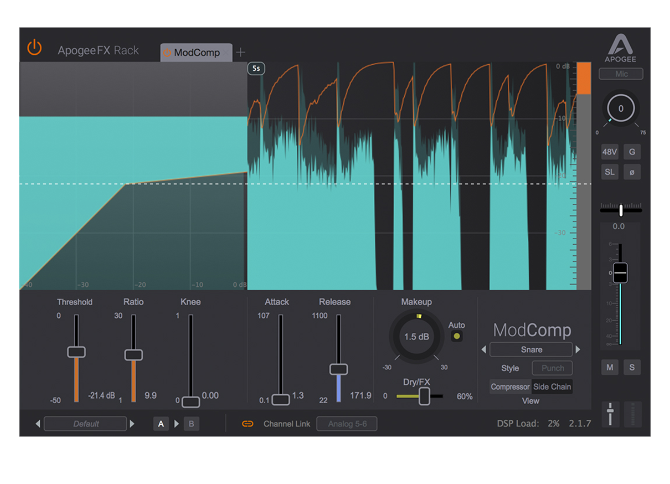Select the A comparison state
This screenshot has width=670, height=484.
pyautogui.click(x=161, y=424)
